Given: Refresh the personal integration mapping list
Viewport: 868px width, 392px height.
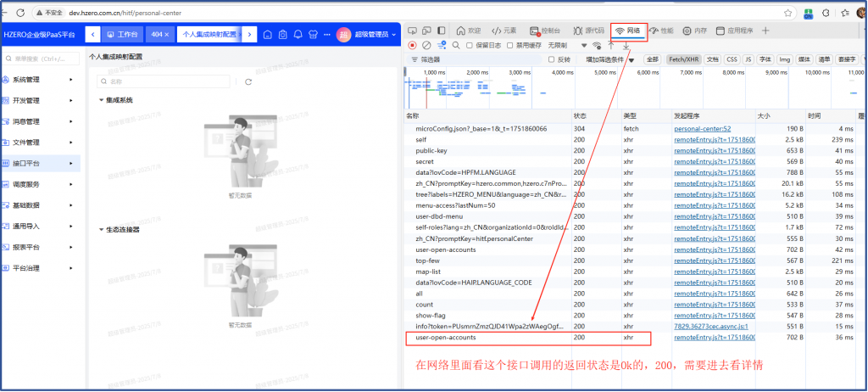Looking at the screenshot, I should [x=248, y=81].
